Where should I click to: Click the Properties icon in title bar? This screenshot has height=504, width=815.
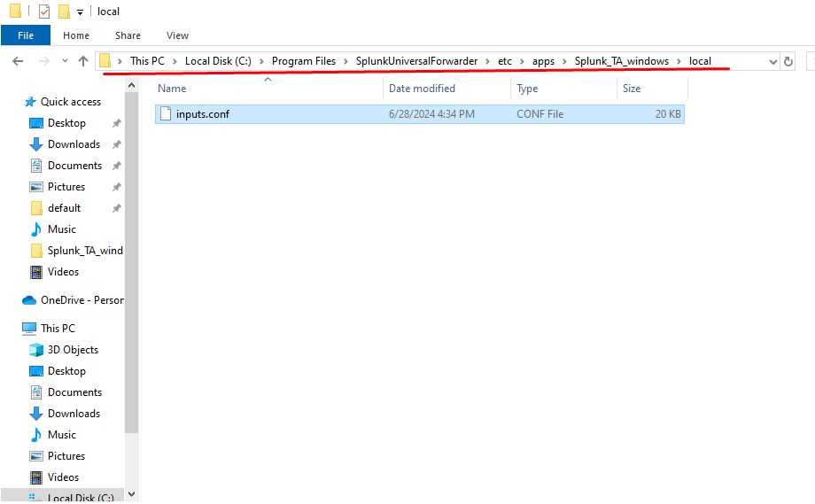44,11
